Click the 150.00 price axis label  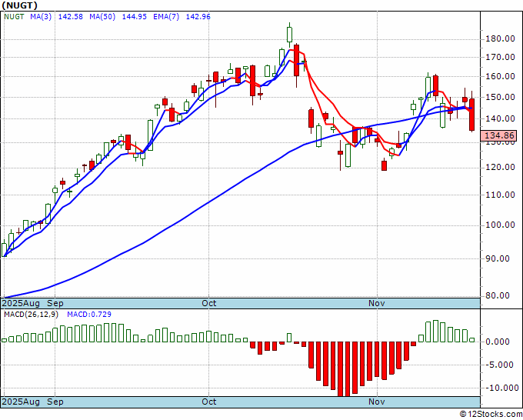(x=500, y=97)
